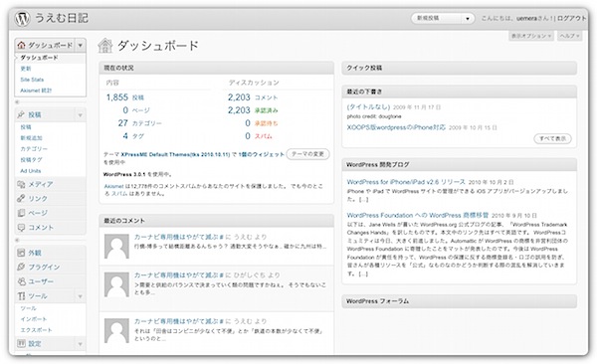Click the avatar of the last うえむ comment
This screenshot has height=364, width=597.
[x=116, y=331]
